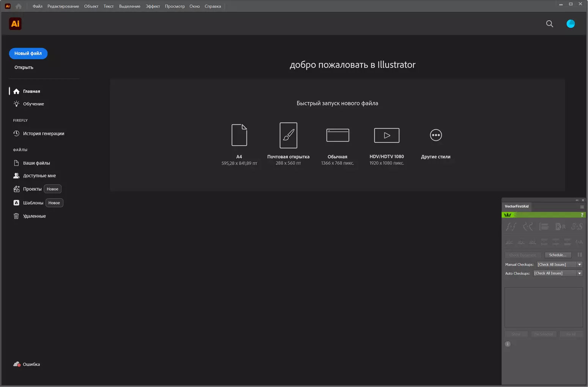Open the Справка menu
Screen dimensions: 588x387
pos(213,6)
